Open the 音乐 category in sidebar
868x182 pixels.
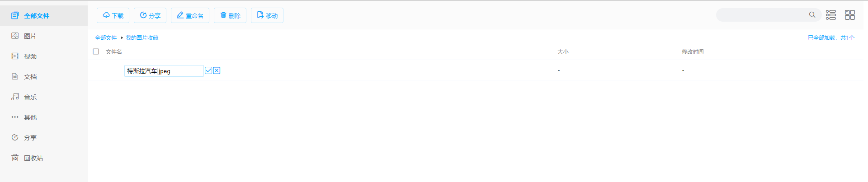[x=30, y=97]
